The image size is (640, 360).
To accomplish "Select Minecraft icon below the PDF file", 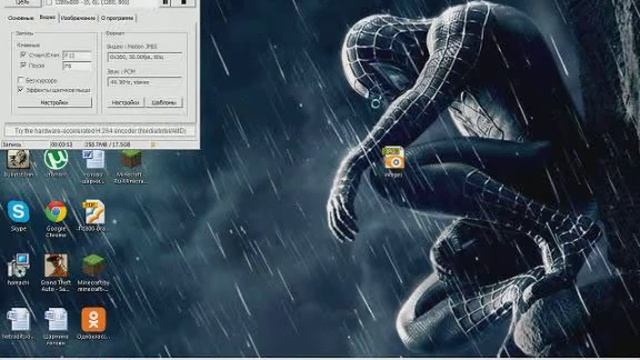I will click(x=93, y=273).
